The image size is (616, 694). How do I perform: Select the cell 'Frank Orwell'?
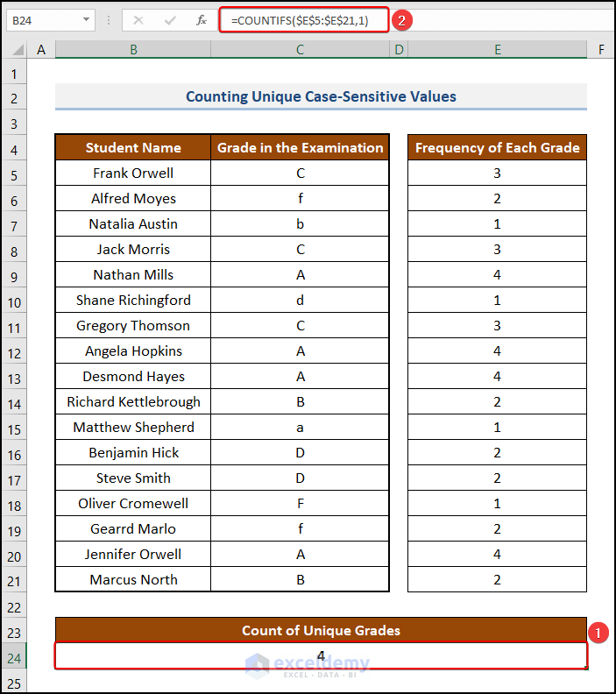133,173
